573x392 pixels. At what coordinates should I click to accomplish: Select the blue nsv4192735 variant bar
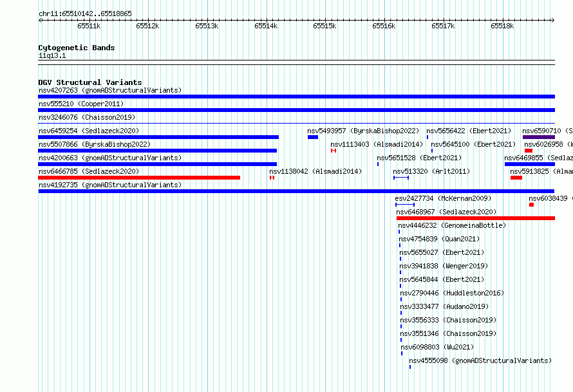pyautogui.click(x=296, y=191)
